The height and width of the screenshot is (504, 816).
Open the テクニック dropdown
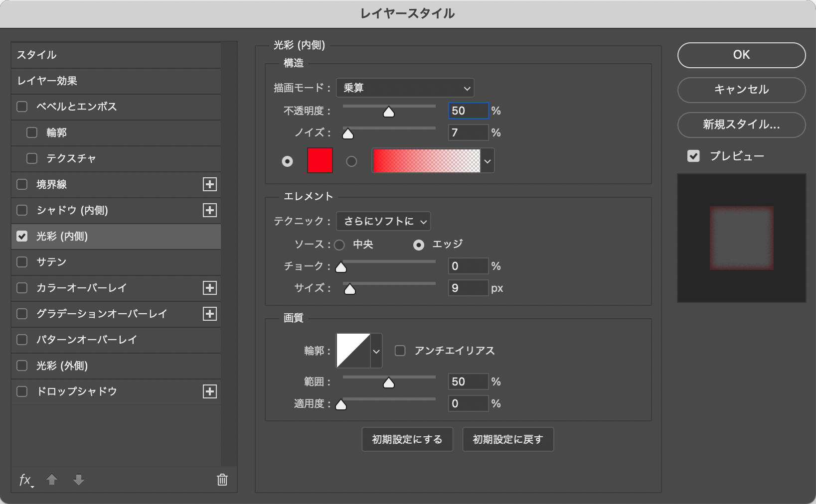pos(383,221)
